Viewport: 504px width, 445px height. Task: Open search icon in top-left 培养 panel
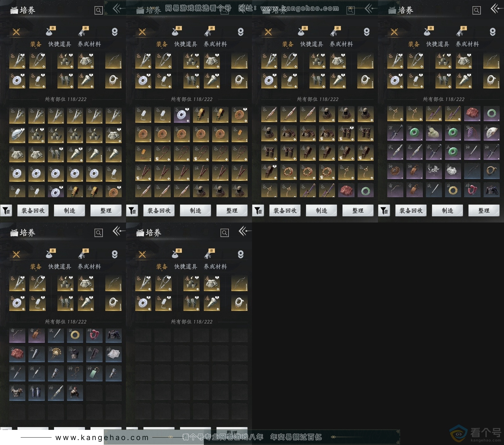pos(99,11)
